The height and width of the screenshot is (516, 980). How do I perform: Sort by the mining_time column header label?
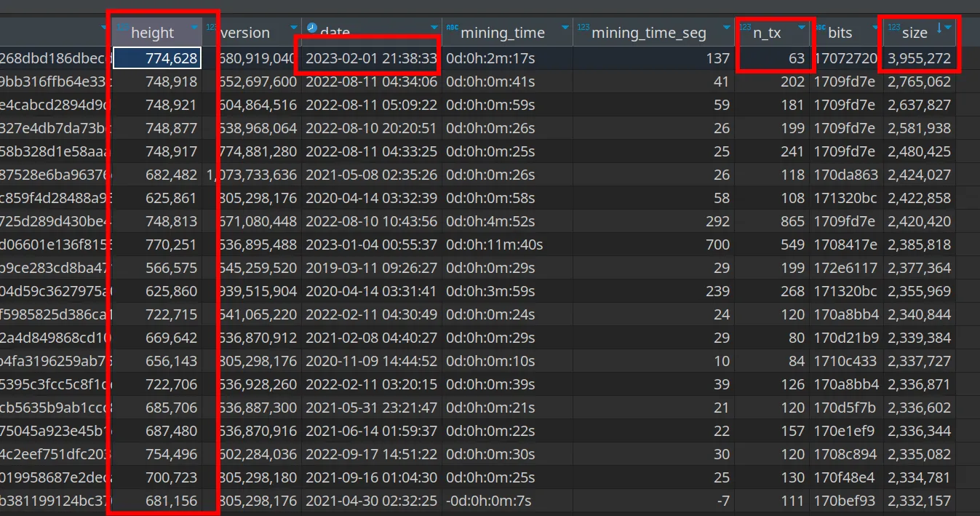point(503,33)
